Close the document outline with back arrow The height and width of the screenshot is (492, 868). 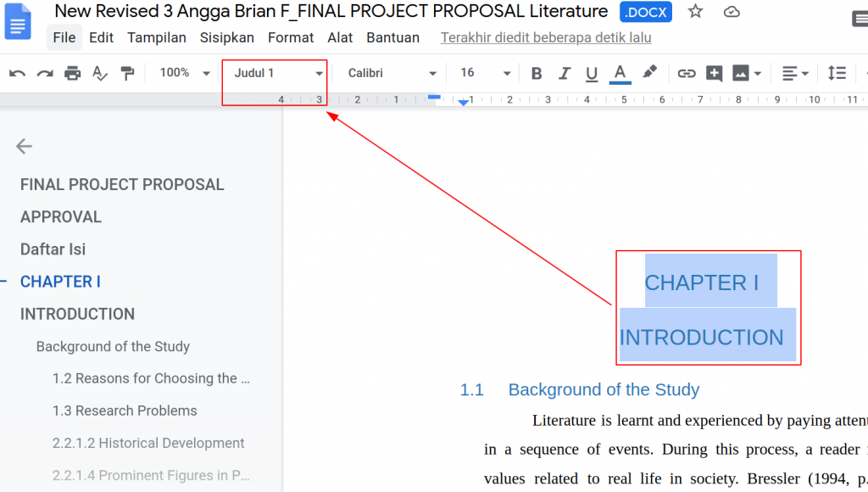coord(24,147)
